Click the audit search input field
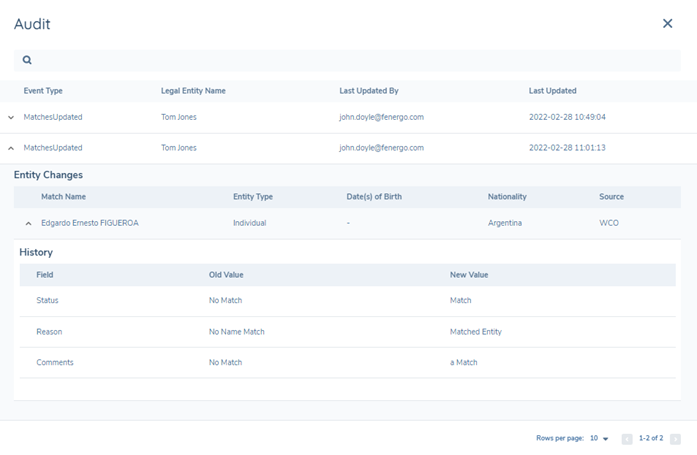The image size is (697, 455). [x=350, y=60]
